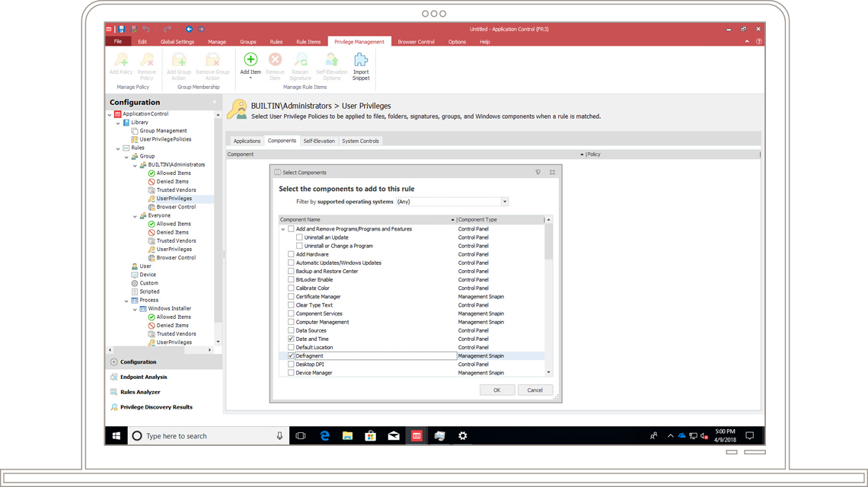
Task: Collapse the ApplicationControl tree root
Action: click(x=110, y=115)
